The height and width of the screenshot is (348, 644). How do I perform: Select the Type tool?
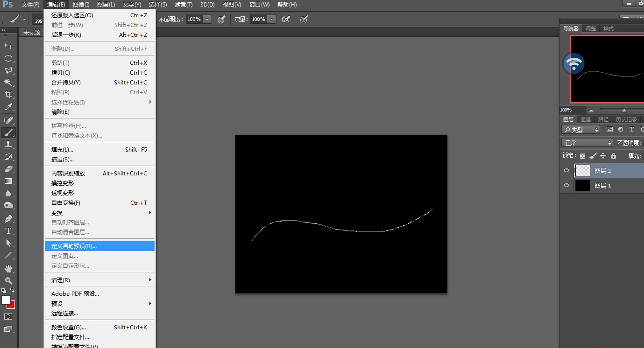[x=8, y=231]
